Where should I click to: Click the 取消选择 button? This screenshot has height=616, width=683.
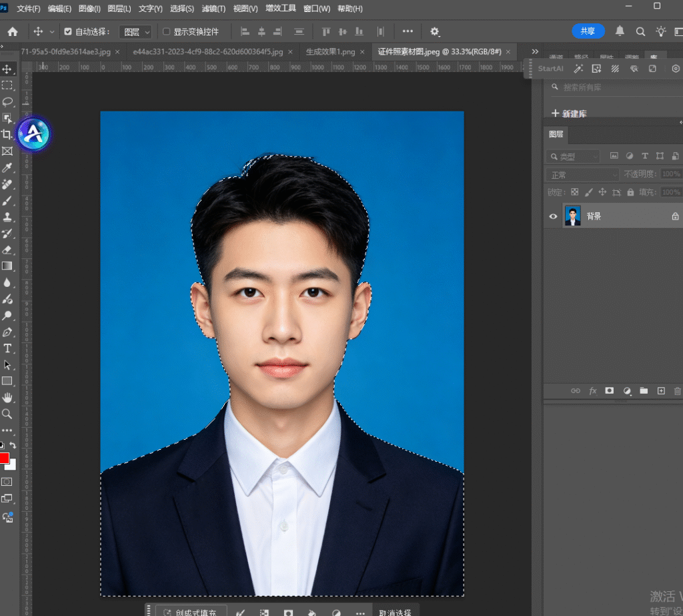click(x=395, y=612)
